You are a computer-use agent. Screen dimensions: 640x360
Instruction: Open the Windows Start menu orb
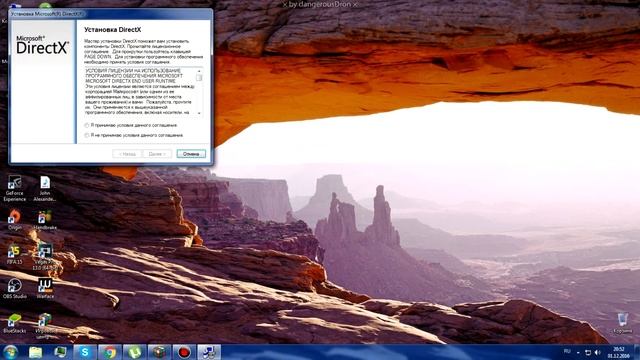tap(10, 352)
